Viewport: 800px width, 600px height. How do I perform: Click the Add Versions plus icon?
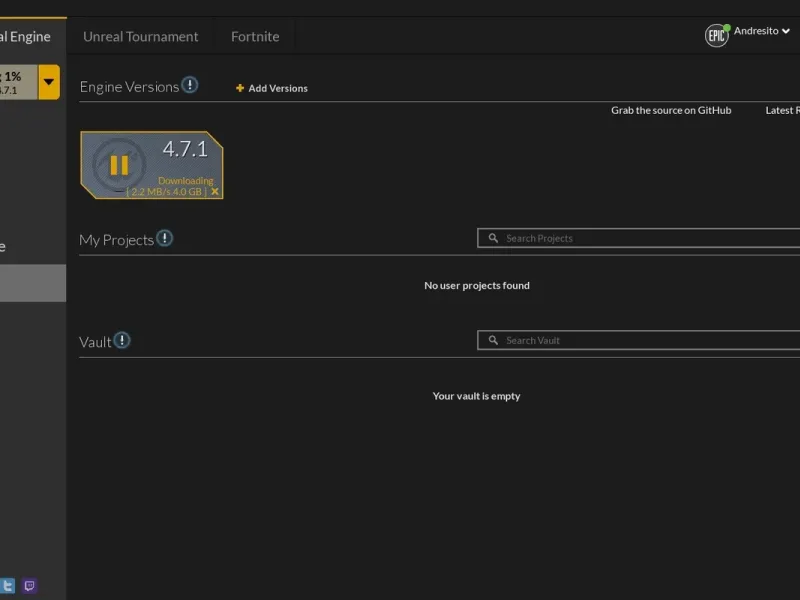pos(240,88)
